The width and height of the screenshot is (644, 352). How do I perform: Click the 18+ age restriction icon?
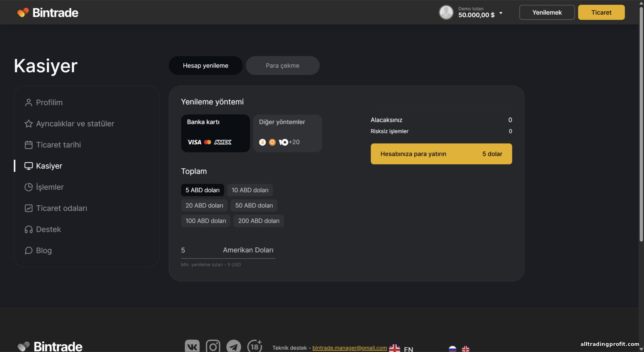(255, 346)
